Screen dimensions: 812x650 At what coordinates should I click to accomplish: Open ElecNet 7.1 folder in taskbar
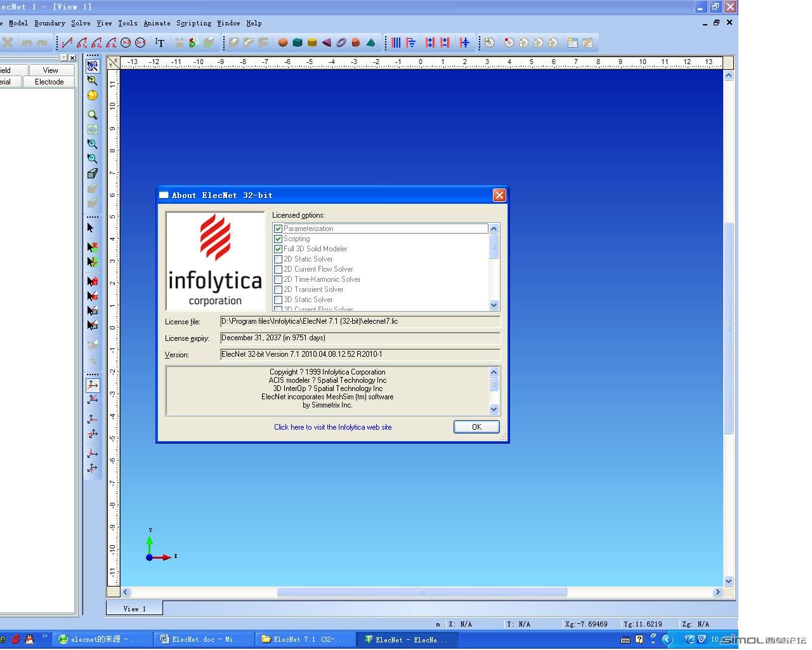click(x=306, y=639)
